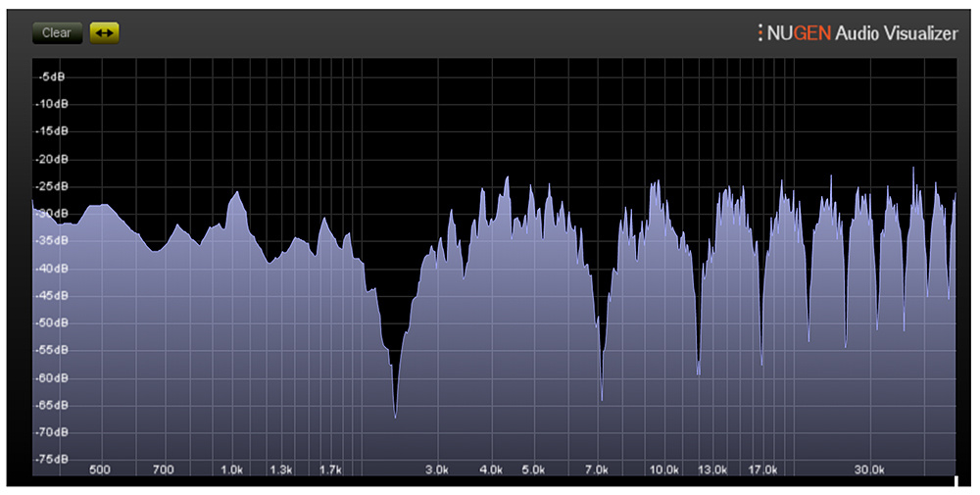Select the 17.0k frequency axis label
The height and width of the screenshot is (495, 980).
(x=763, y=470)
